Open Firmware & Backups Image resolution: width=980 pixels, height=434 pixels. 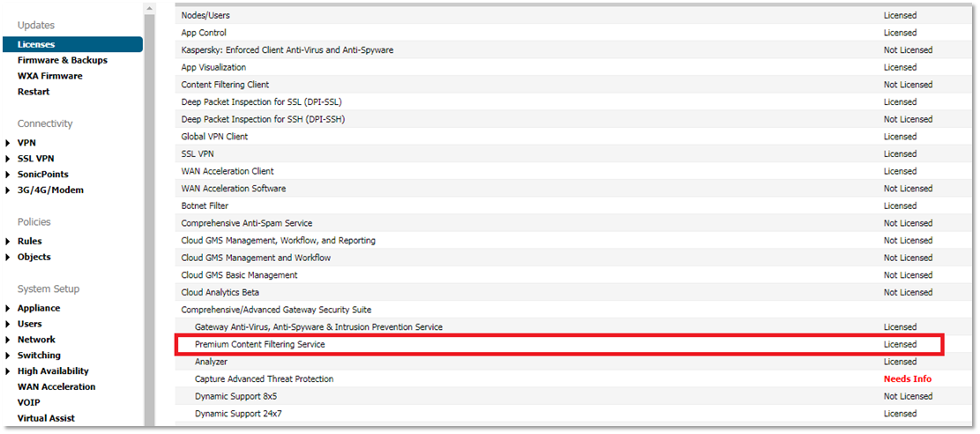[x=63, y=60]
